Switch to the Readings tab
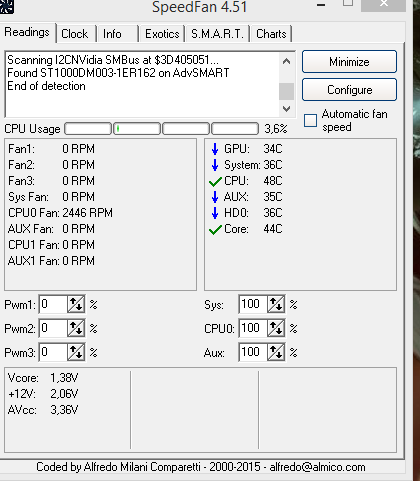420x481 pixels. click(27, 32)
